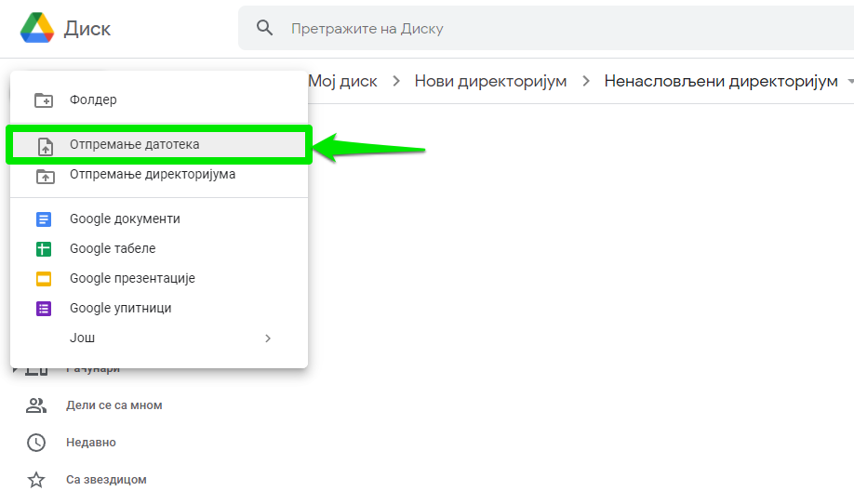
Task: Click the file upload icon
Action: point(46,146)
